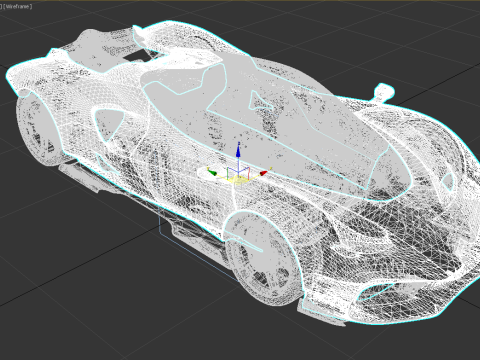Grab the green Y-axis gizmo arrow
The height and width of the screenshot is (360, 480).
211,172
